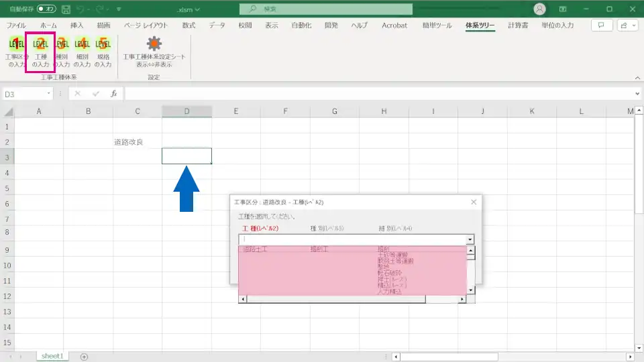Click the fx insert function icon
Image resolution: width=644 pixels, height=362 pixels.
tap(114, 94)
